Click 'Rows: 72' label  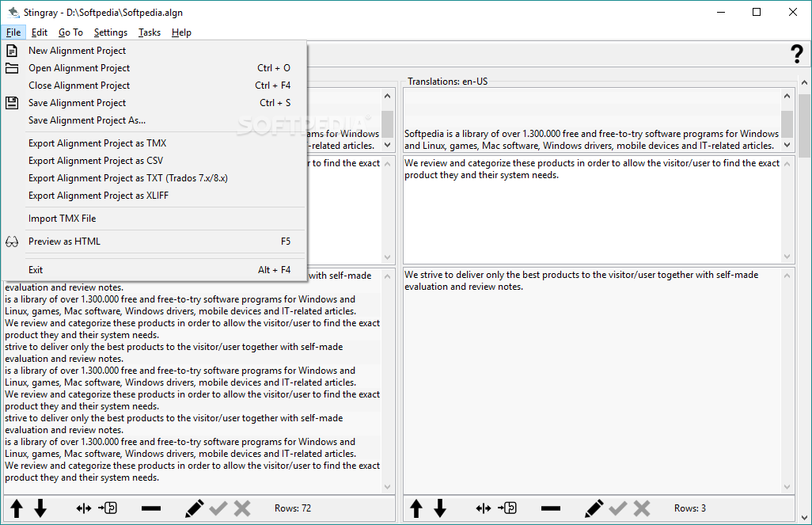click(293, 508)
